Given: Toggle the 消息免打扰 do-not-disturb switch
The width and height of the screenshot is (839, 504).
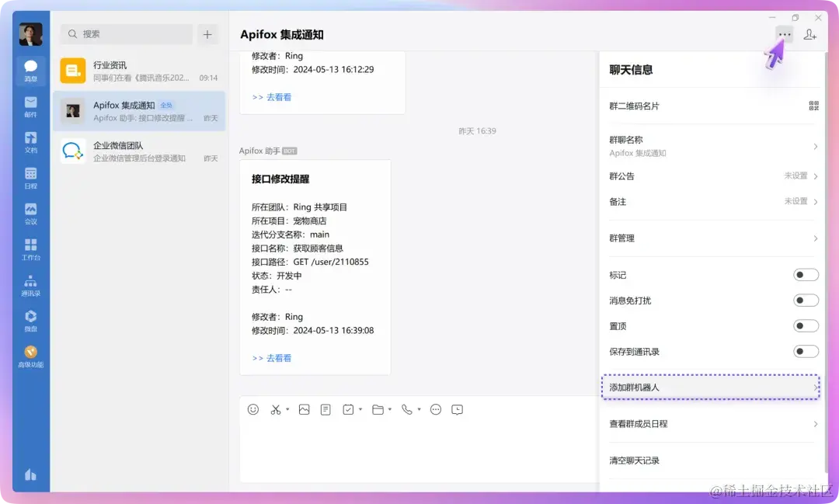Looking at the screenshot, I should point(806,301).
